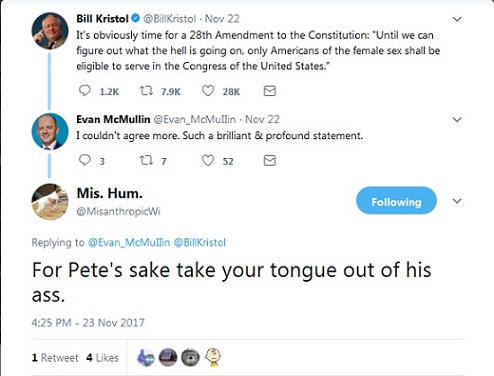Toggle the Following button for Mis. Hum.
Image resolution: width=494 pixels, height=376 pixels.
click(396, 200)
